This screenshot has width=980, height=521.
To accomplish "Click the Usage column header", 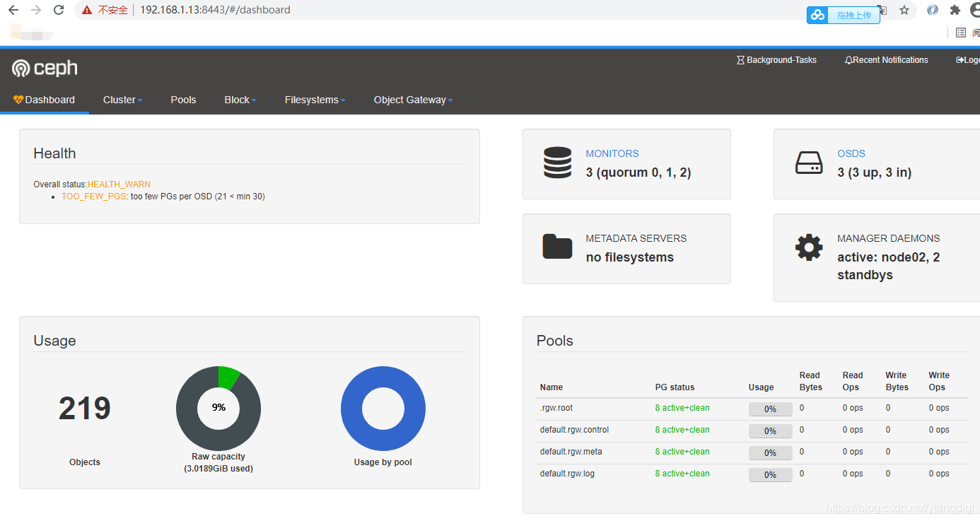I will 762,387.
